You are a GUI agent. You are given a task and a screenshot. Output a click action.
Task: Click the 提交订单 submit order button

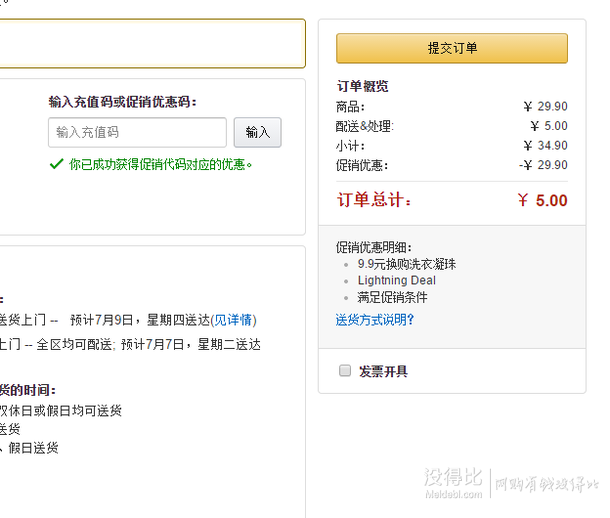tap(451, 48)
